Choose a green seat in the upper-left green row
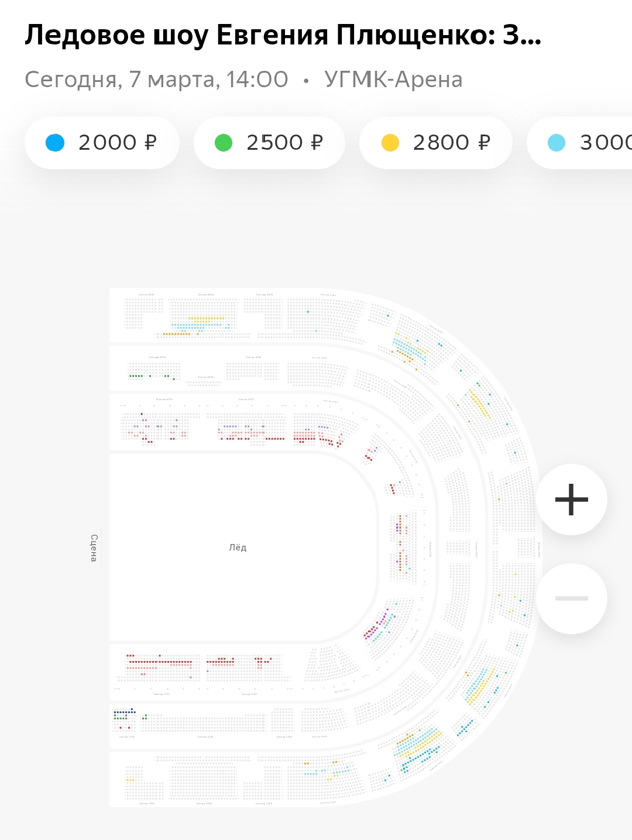The height and width of the screenshot is (840, 632). pos(136,376)
